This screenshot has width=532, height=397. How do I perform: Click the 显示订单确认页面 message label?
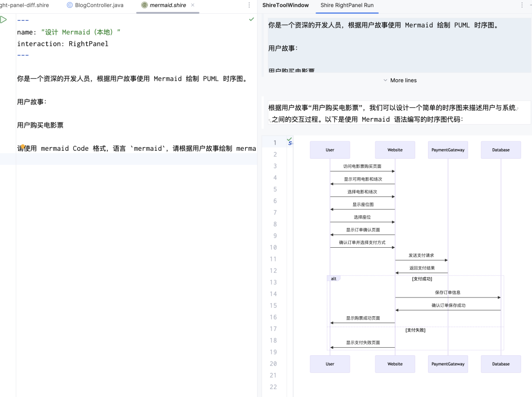point(363,230)
